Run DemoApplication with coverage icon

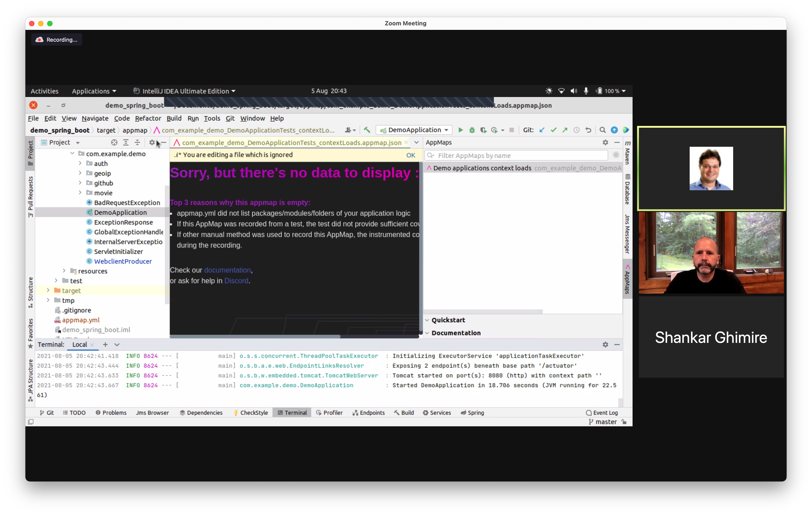(483, 130)
